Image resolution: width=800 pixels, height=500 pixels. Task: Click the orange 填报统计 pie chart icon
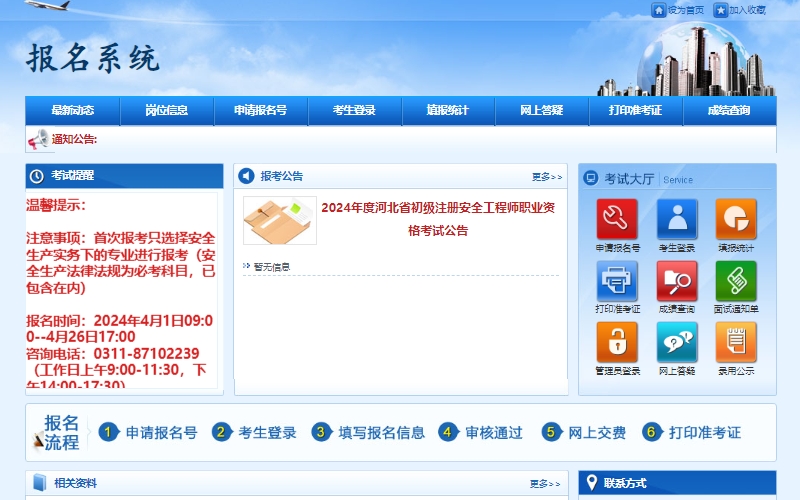(x=736, y=219)
